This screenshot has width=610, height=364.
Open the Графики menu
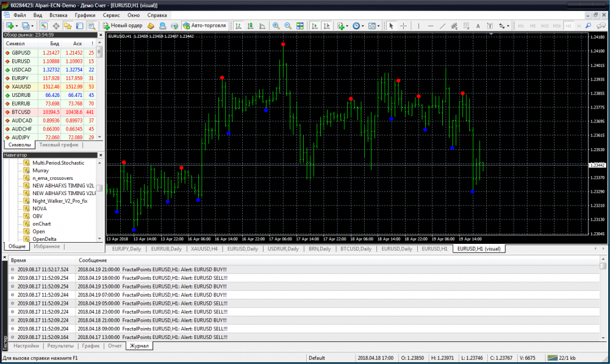[x=85, y=15]
